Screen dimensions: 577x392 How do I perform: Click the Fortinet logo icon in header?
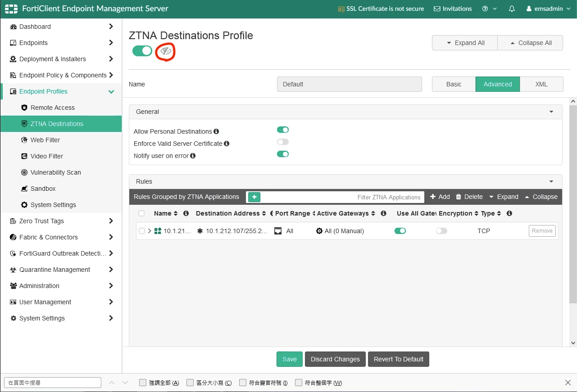coord(11,9)
